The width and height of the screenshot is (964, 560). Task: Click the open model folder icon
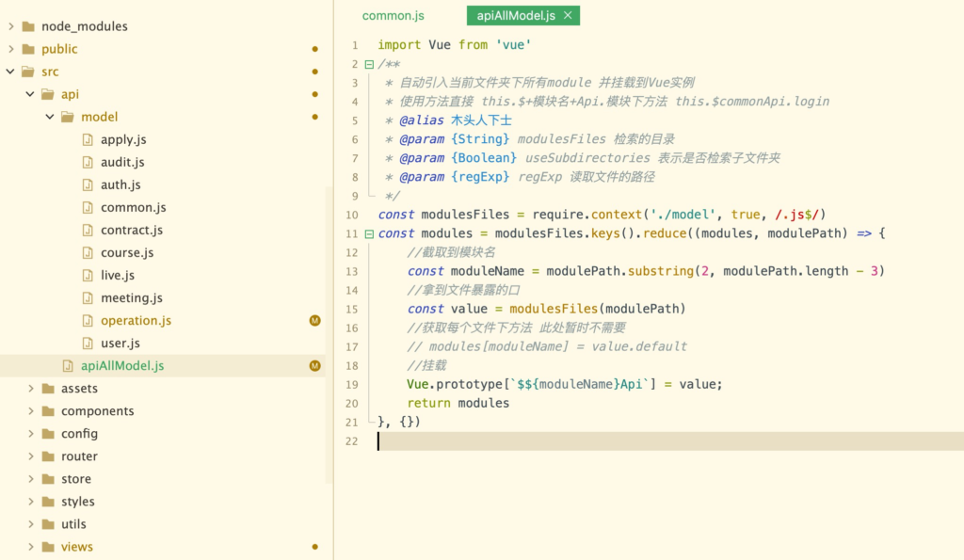(68, 117)
